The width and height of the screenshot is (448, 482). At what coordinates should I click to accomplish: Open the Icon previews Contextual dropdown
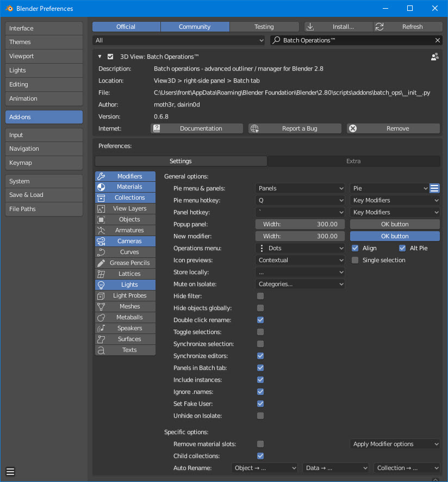(x=300, y=260)
